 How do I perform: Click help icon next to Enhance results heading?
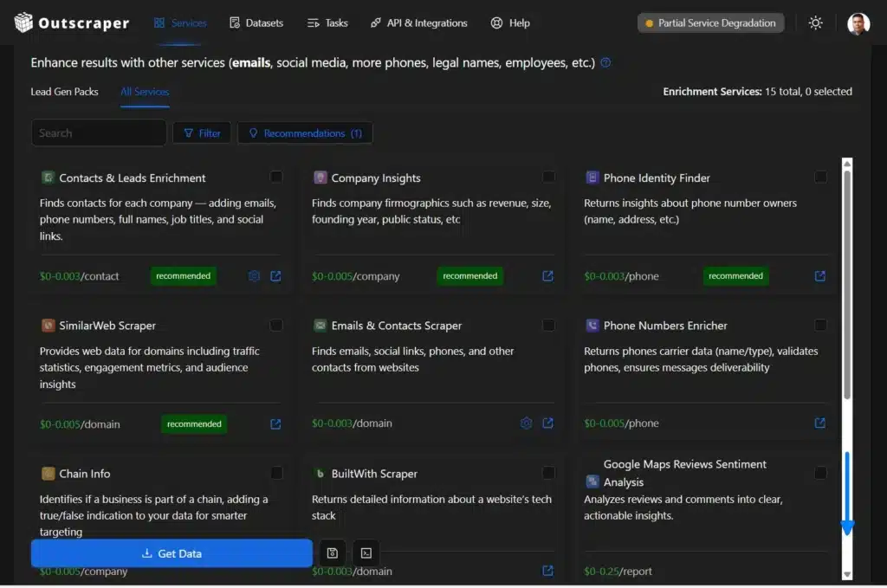[605, 62]
